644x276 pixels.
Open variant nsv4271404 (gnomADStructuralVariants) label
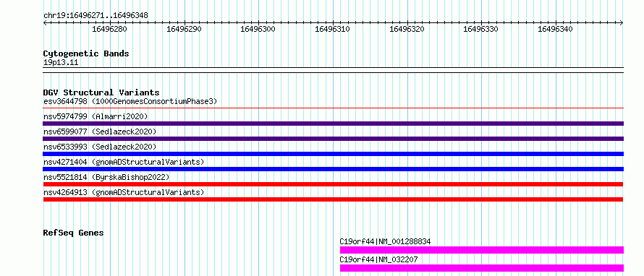[124, 162]
